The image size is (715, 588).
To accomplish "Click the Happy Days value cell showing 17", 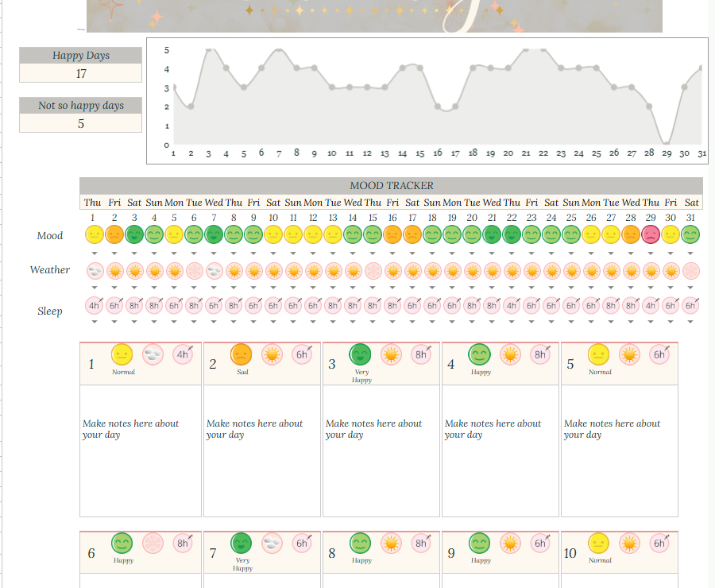I will point(81,73).
